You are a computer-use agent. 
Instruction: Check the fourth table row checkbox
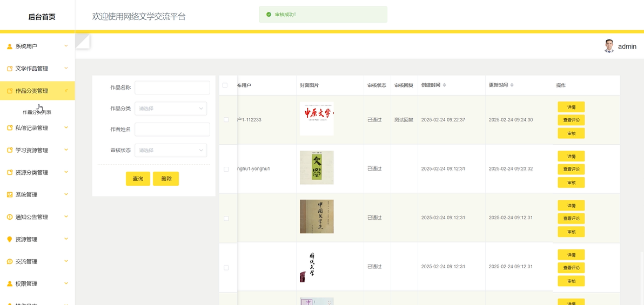[x=226, y=268]
